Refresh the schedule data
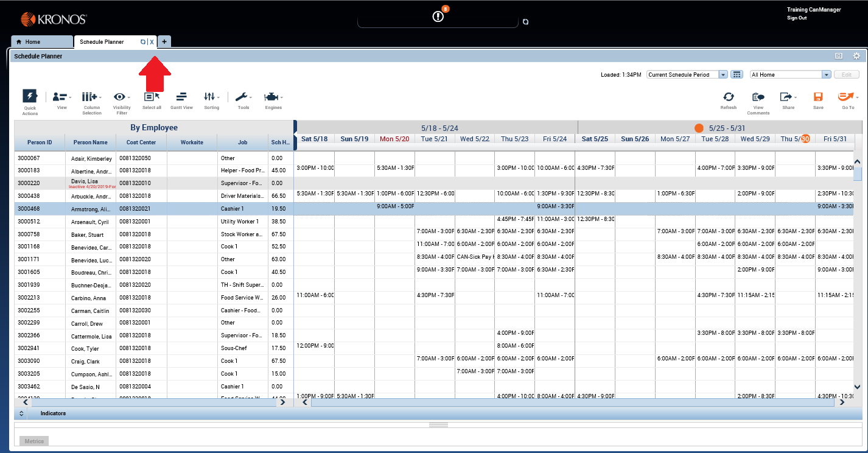868x453 pixels. click(728, 97)
